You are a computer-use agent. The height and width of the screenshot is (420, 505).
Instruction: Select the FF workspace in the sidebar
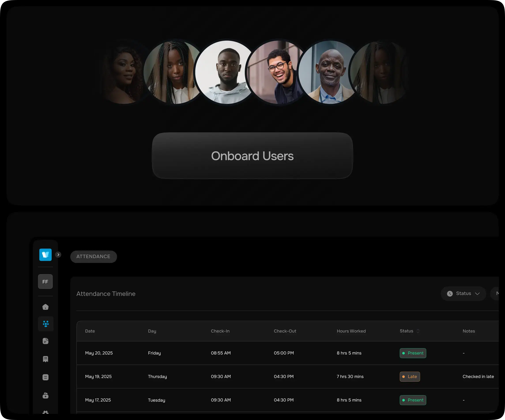45,281
